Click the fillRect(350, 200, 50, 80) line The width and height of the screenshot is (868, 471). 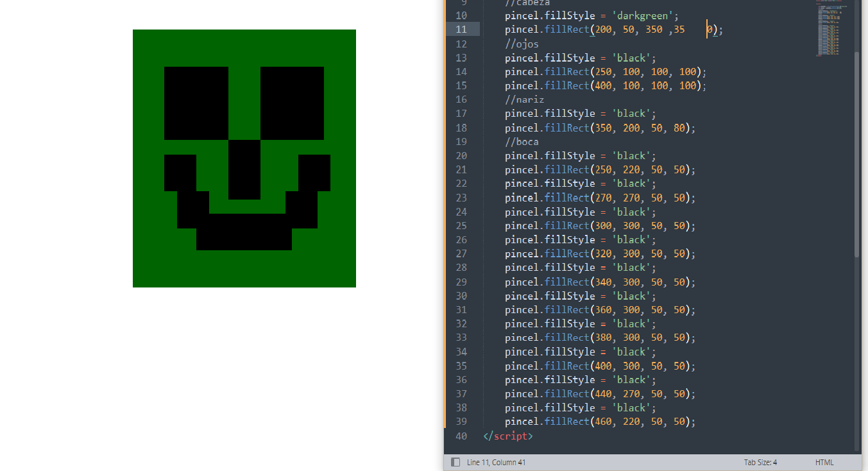[600, 128]
